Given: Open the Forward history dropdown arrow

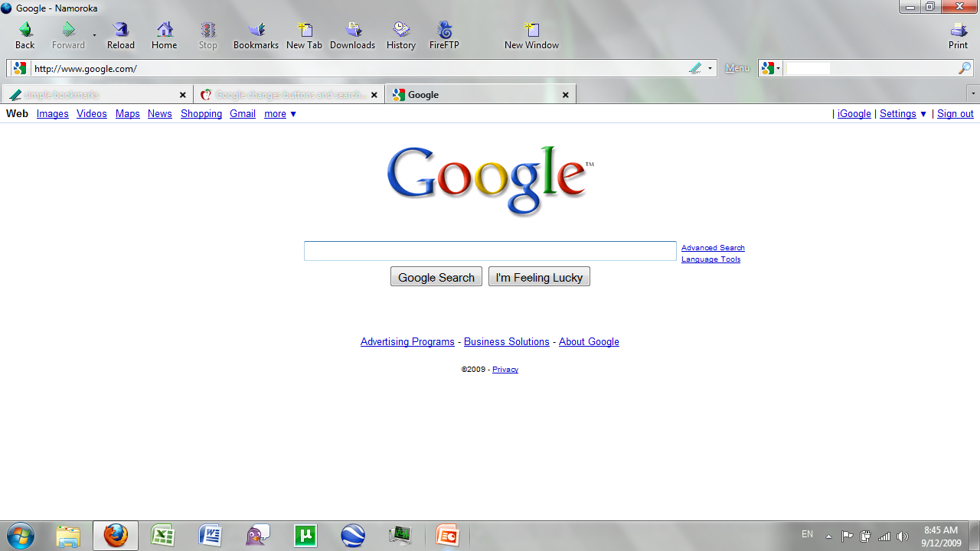Looking at the screenshot, I should (95, 35).
